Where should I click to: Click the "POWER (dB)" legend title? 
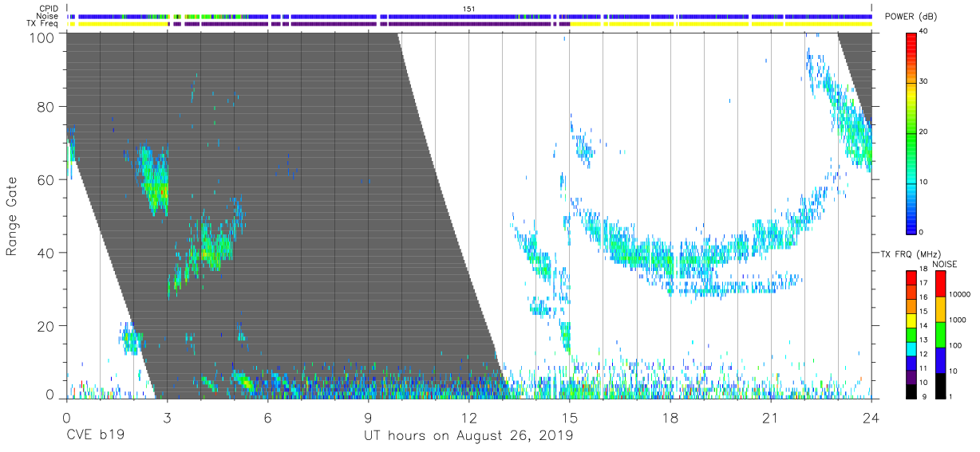click(911, 17)
